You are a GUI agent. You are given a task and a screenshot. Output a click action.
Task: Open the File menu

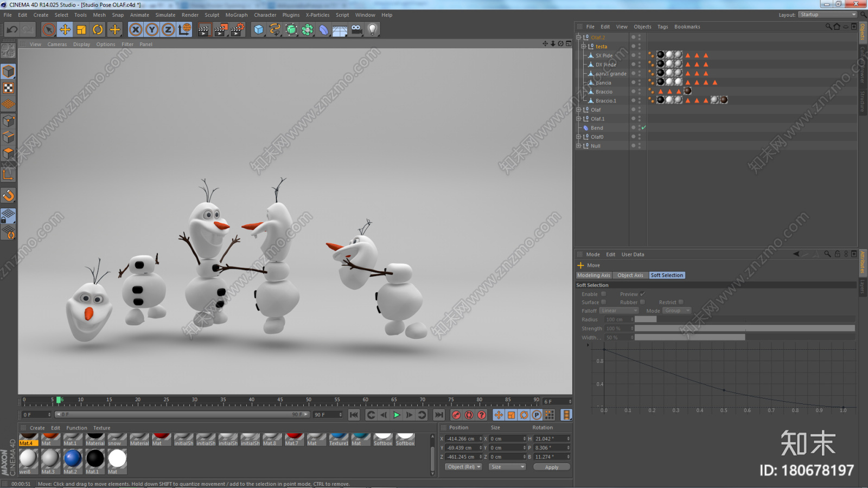coord(8,15)
